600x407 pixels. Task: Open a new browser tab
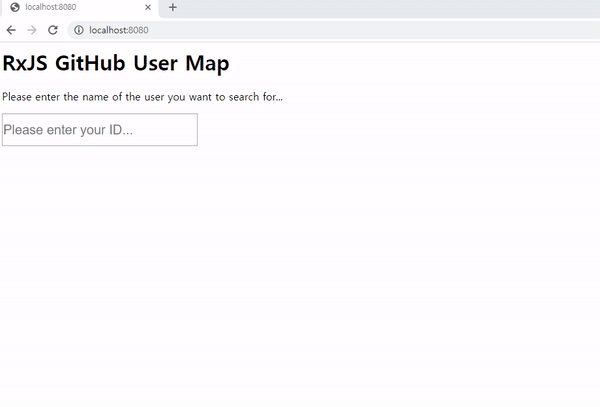(x=173, y=7)
